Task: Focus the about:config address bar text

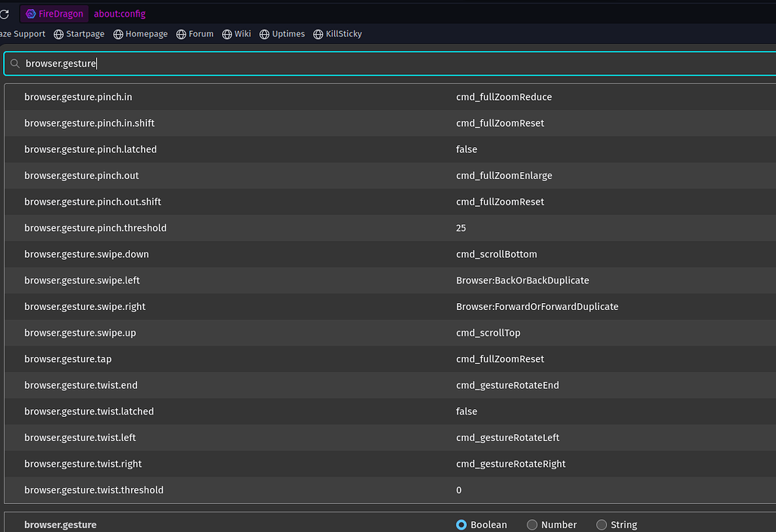Action: [120, 14]
